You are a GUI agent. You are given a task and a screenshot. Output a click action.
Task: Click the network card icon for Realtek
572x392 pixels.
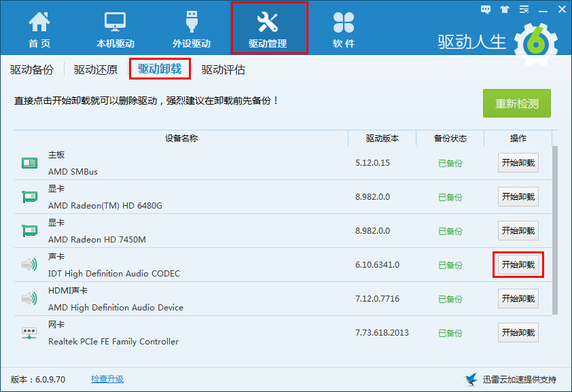tap(29, 333)
